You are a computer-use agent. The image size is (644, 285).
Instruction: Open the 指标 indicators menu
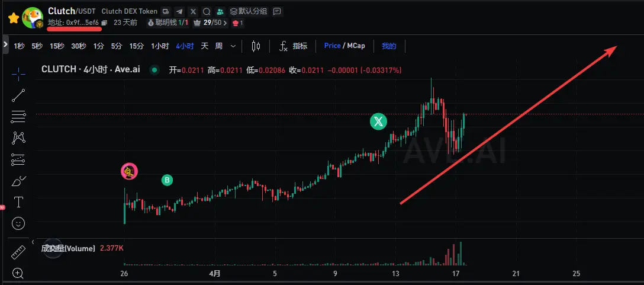[x=293, y=46]
